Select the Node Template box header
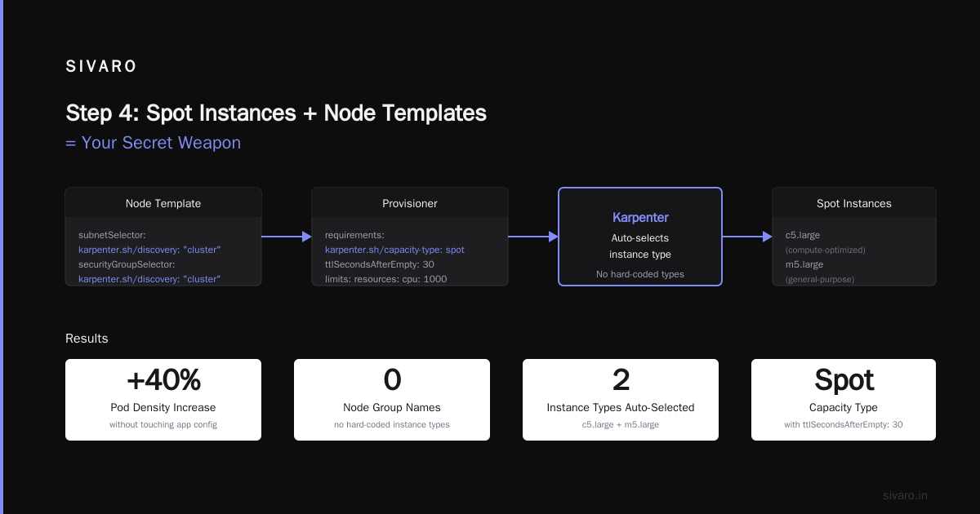This screenshot has height=514, width=980. click(x=163, y=203)
